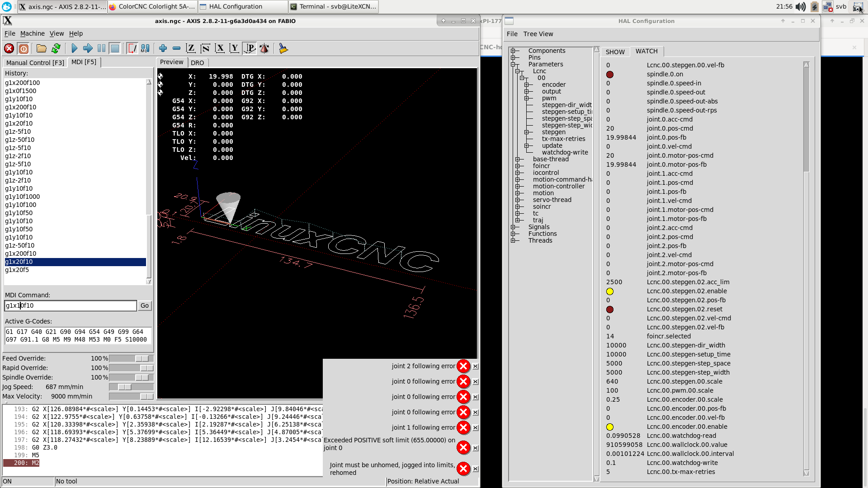Click the MDI history scrollbar

coord(149,182)
